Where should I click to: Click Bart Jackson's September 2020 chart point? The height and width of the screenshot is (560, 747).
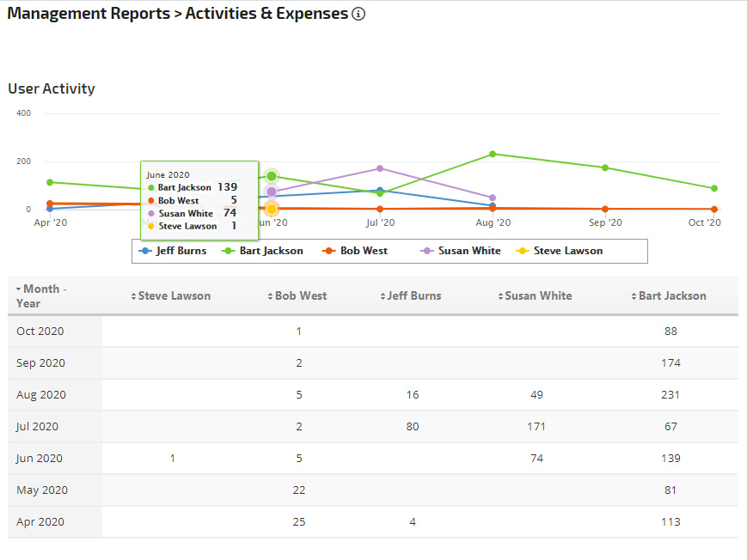(x=605, y=167)
